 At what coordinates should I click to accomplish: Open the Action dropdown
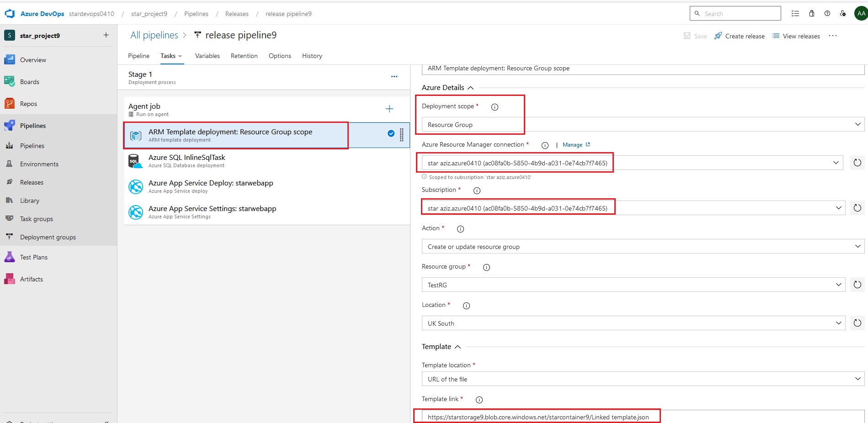point(643,246)
